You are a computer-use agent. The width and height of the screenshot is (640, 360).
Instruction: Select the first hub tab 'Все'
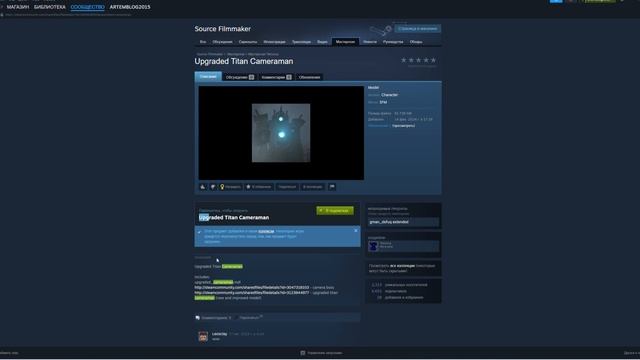[203, 42]
